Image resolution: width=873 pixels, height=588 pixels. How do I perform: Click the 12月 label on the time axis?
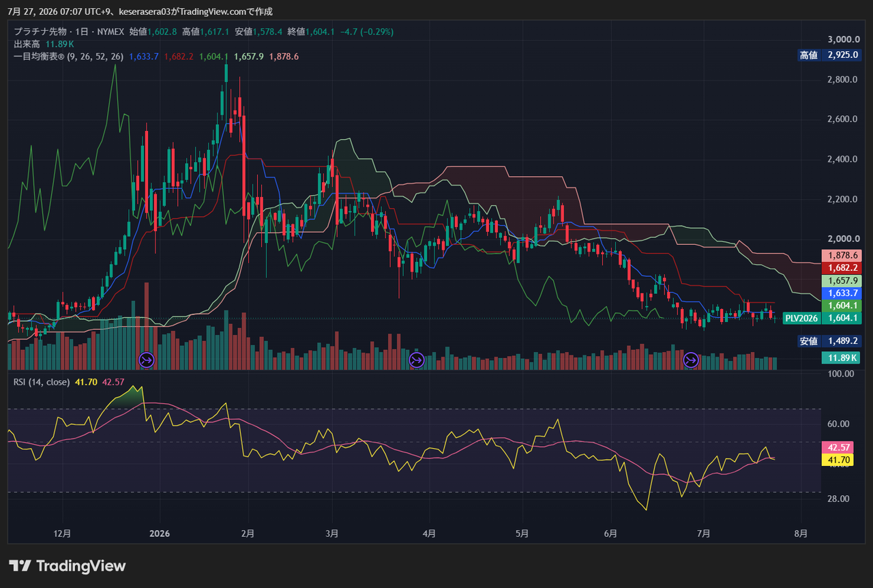pyautogui.click(x=62, y=533)
